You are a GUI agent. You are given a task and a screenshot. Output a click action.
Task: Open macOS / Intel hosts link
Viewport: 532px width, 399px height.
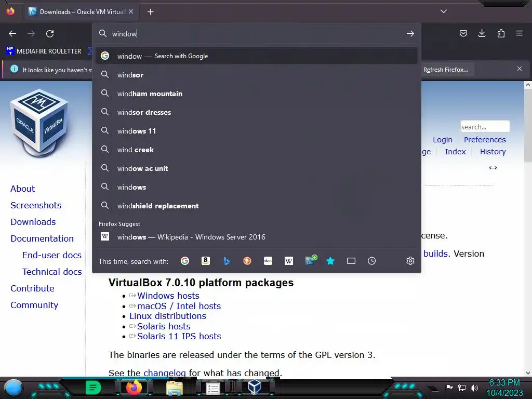pos(179,305)
